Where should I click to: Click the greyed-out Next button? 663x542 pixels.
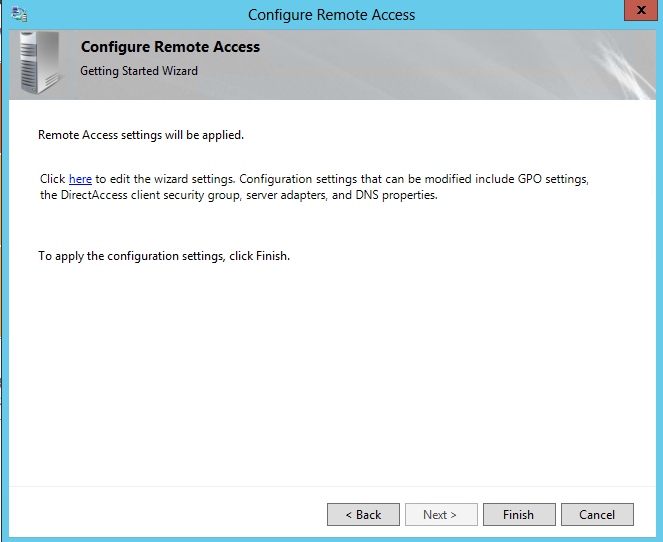pyautogui.click(x=440, y=514)
